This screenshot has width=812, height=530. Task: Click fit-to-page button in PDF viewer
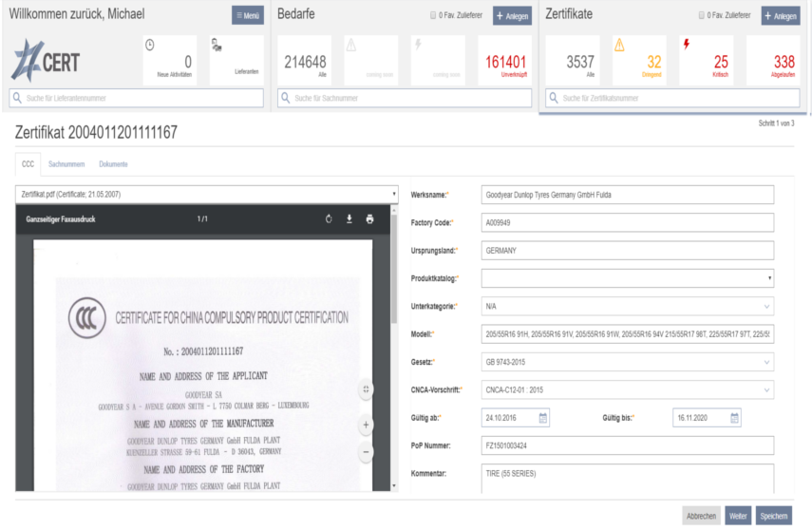(x=367, y=389)
